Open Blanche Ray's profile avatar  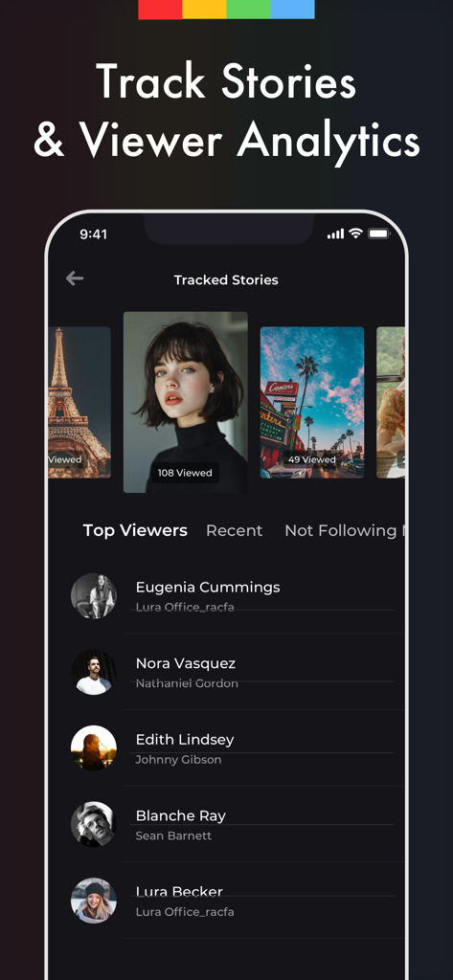[x=94, y=824]
